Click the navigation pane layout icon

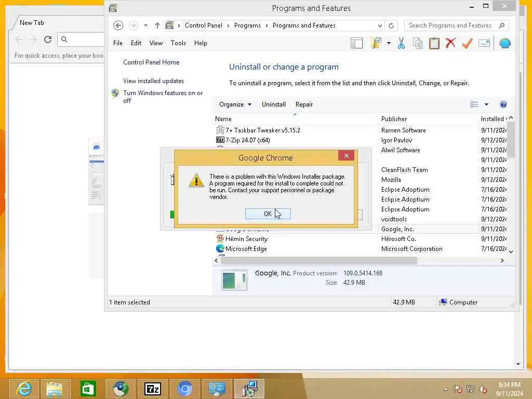coord(356,43)
